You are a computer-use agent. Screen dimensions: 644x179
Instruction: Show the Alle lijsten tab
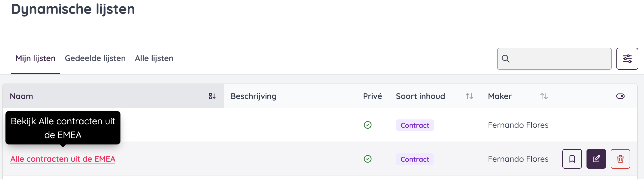pos(154,58)
